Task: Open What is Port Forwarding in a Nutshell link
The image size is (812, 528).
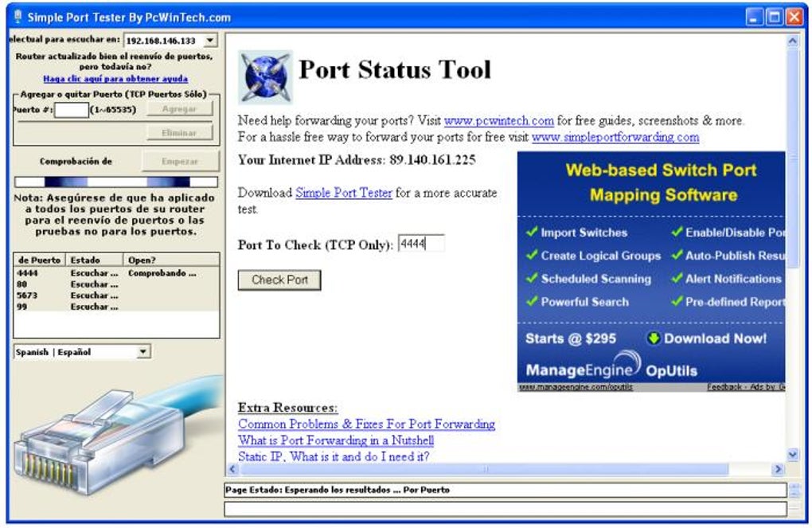Action: pos(336,440)
